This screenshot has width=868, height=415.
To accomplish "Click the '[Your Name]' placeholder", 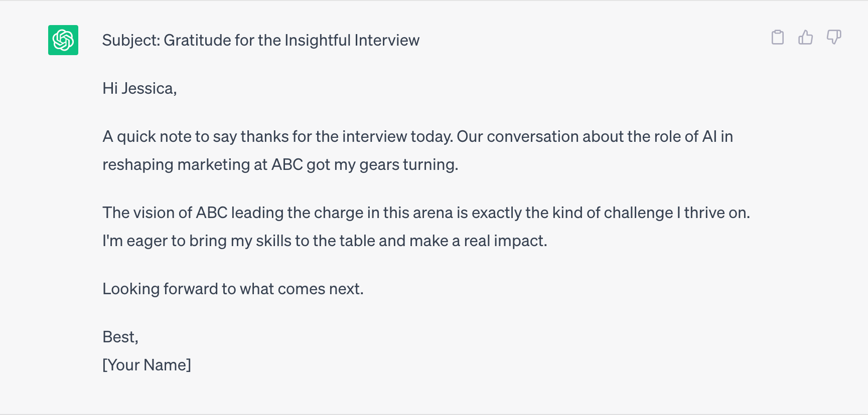I will click(147, 365).
